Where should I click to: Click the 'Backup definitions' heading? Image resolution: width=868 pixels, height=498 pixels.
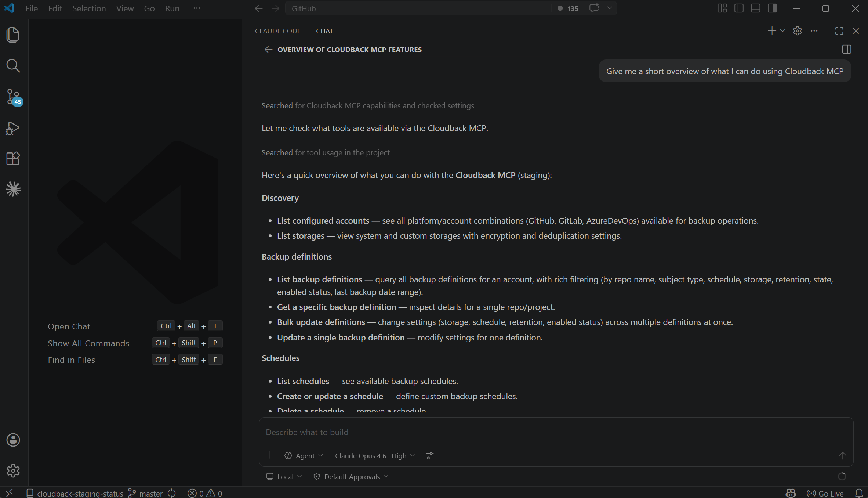pyautogui.click(x=297, y=257)
